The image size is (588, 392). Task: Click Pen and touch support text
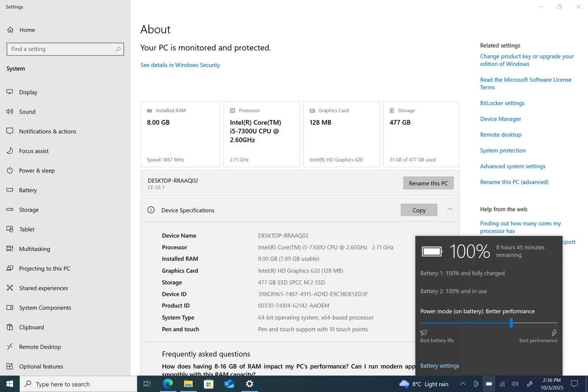click(x=313, y=329)
